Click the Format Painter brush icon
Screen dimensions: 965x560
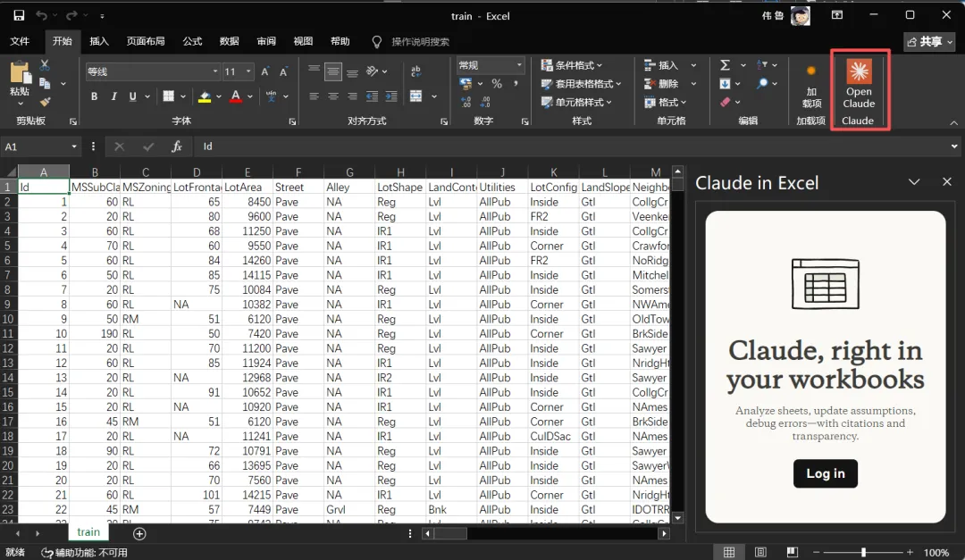[x=45, y=101]
